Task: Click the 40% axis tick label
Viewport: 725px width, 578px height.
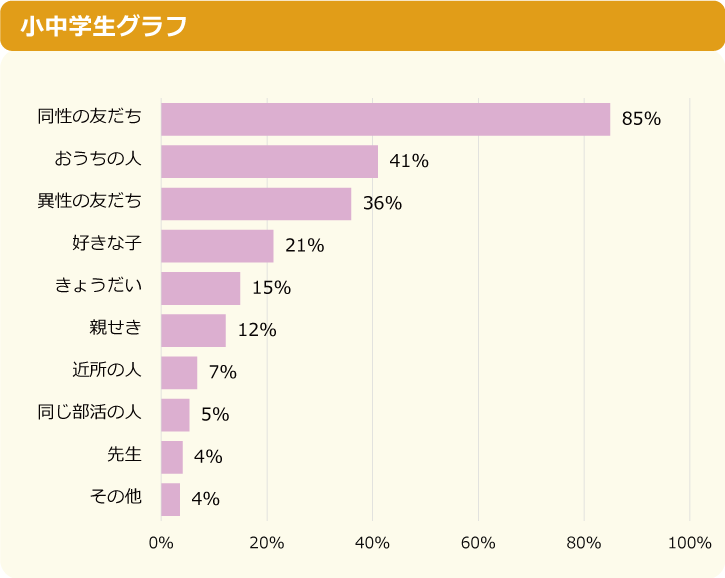Action: click(372, 542)
